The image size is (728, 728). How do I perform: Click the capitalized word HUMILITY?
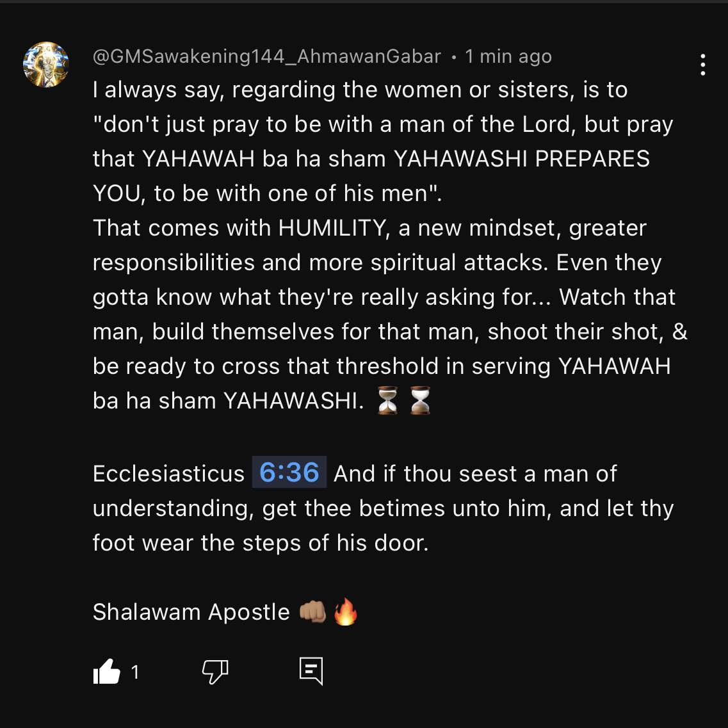[332, 229]
